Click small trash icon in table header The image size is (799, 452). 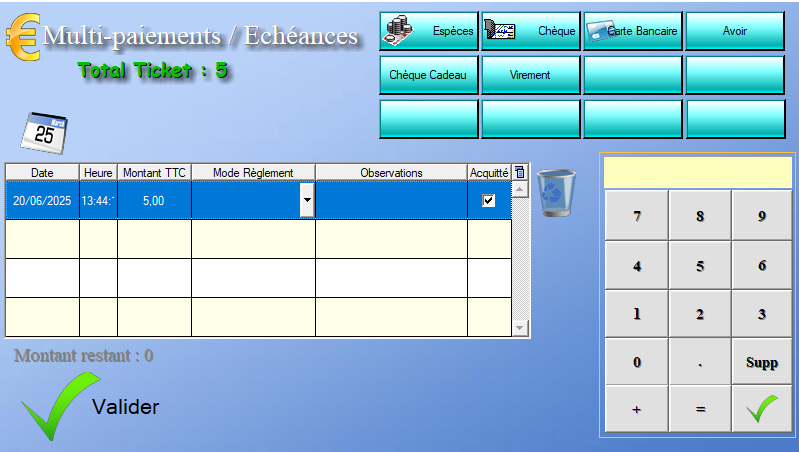(519, 172)
